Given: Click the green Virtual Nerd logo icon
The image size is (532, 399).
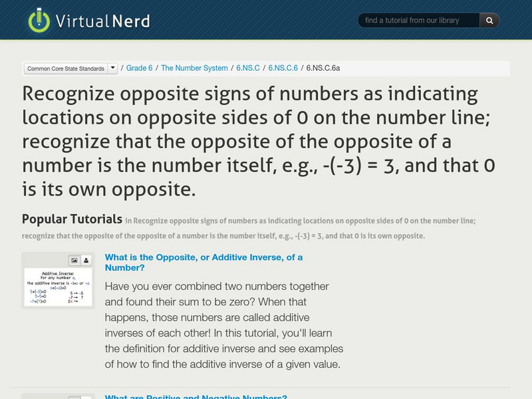Looking at the screenshot, I should pyautogui.click(x=39, y=20).
